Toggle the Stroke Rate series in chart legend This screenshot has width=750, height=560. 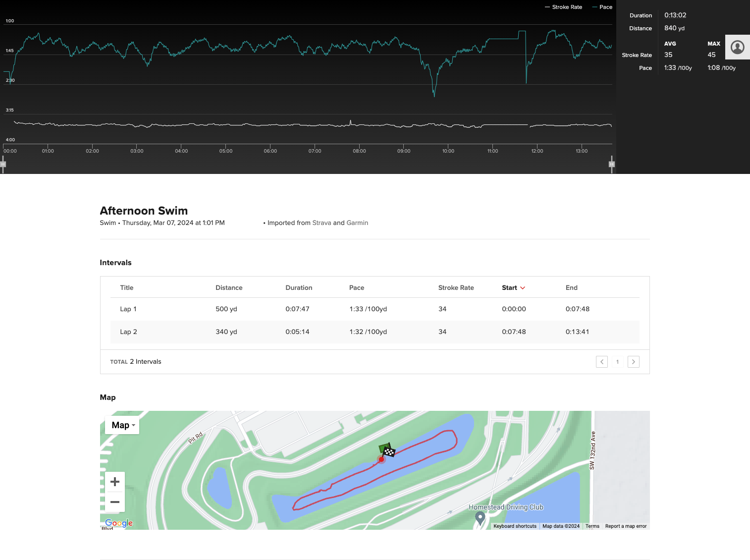pos(563,7)
